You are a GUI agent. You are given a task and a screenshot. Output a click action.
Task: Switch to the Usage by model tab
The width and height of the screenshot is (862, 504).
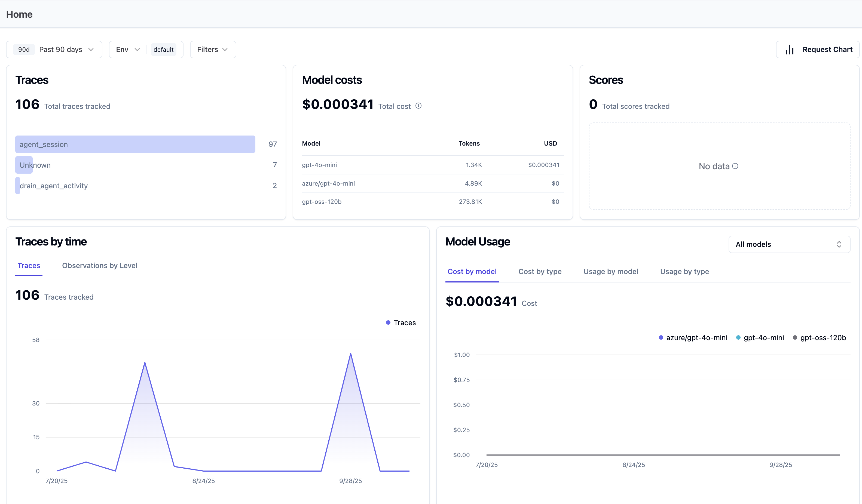pos(611,272)
